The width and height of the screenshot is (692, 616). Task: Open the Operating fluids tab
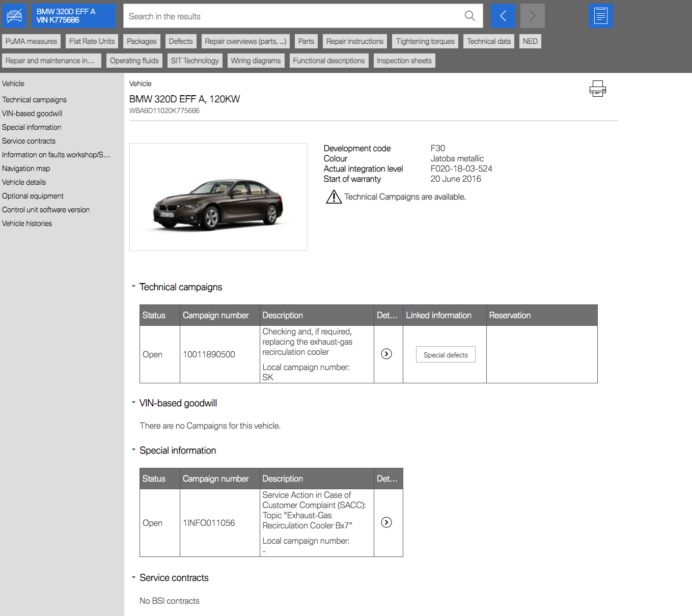pos(134,61)
